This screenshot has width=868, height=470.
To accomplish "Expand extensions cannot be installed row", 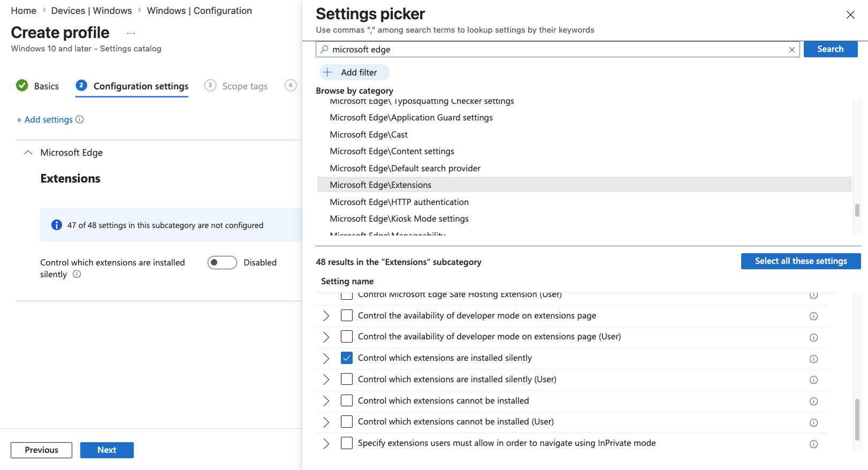I will tap(326, 401).
